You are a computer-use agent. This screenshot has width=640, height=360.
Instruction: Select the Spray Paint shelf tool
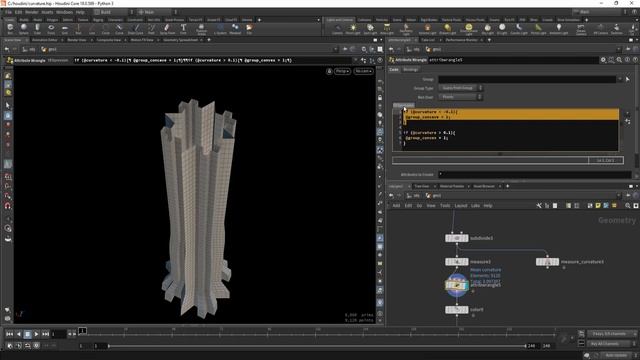167,29
